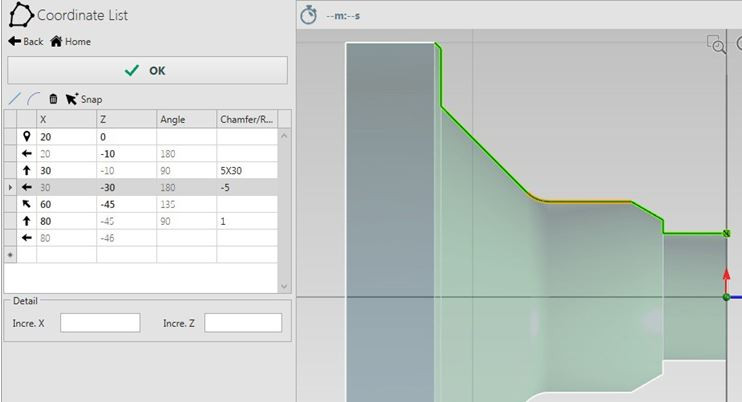Enable Snap cursor tool
This screenshot has height=402, width=742.
click(84, 99)
